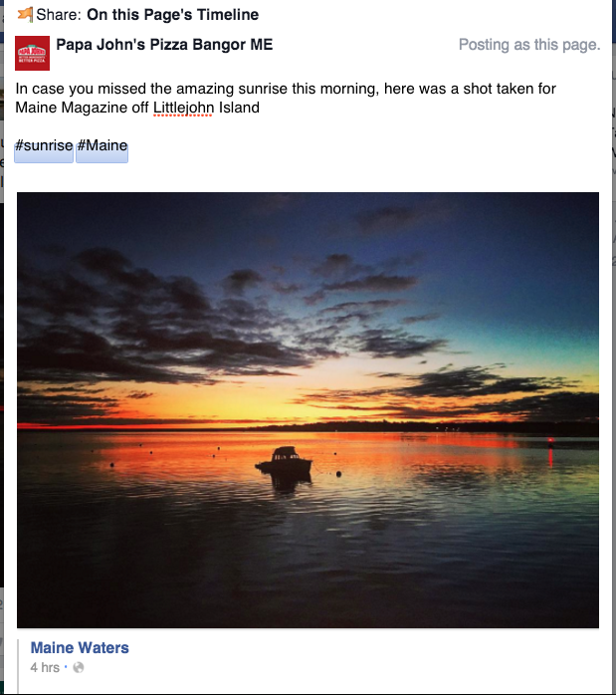Open the 'On this Page's Timeline' share dropdown

pos(173,15)
